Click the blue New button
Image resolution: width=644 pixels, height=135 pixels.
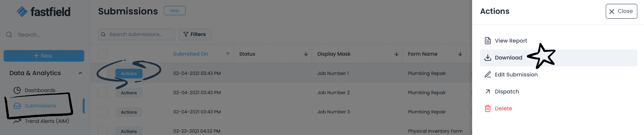pos(44,56)
